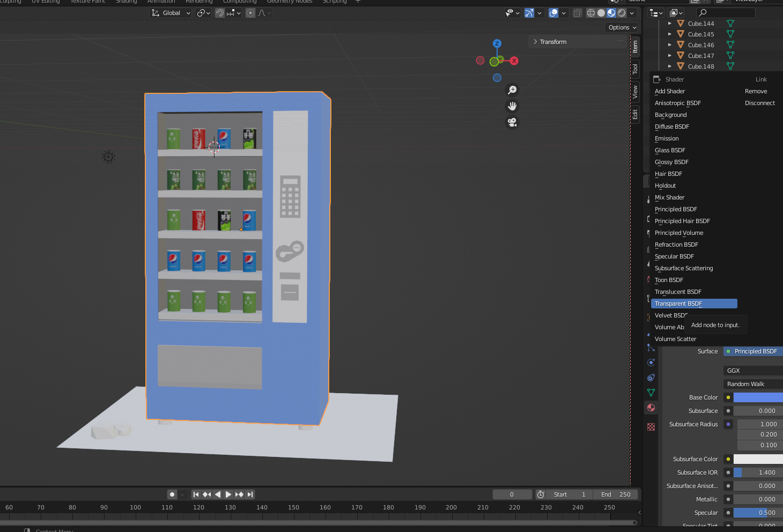Open the Object Constraints properties icon
The height and width of the screenshot is (532, 783).
click(651, 378)
